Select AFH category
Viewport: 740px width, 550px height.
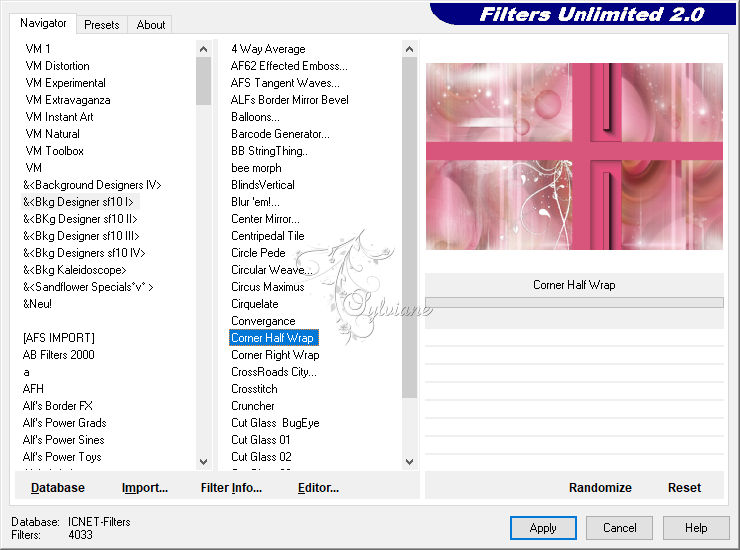pos(33,389)
